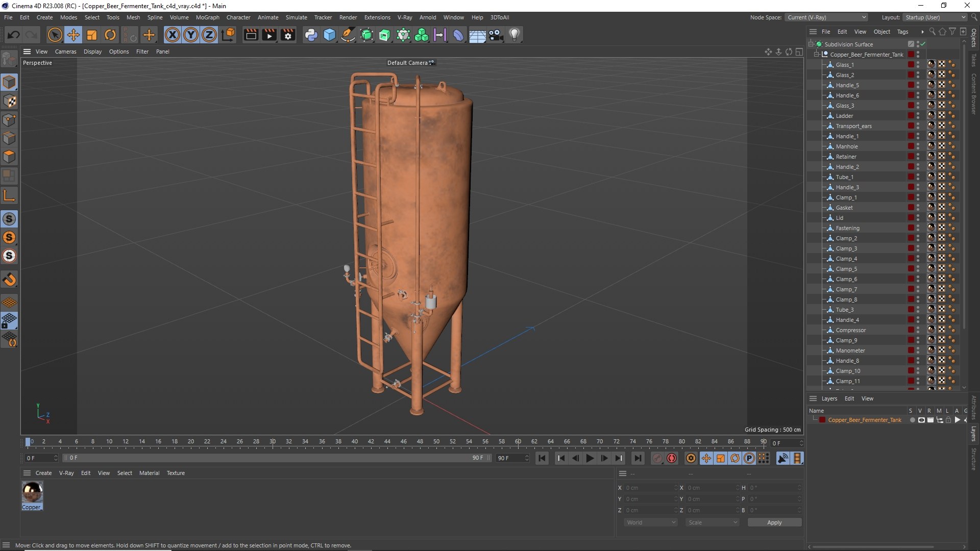
Task: Play the animation forward
Action: click(x=590, y=458)
